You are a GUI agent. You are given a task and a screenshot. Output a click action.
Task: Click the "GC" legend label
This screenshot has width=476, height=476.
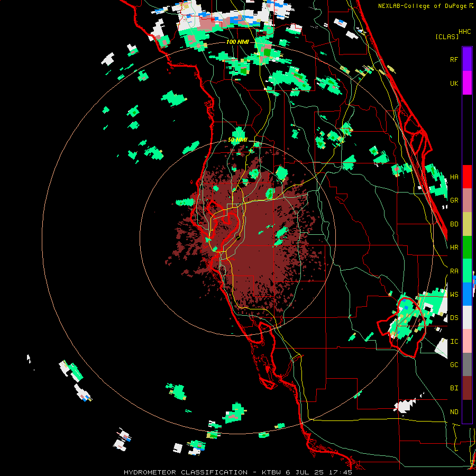point(454,365)
